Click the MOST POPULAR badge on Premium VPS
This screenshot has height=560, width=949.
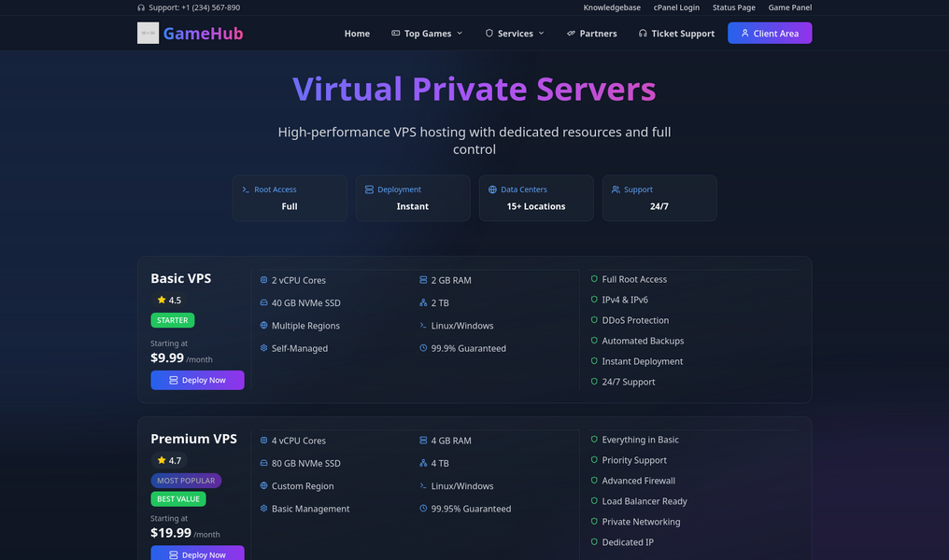pos(186,481)
